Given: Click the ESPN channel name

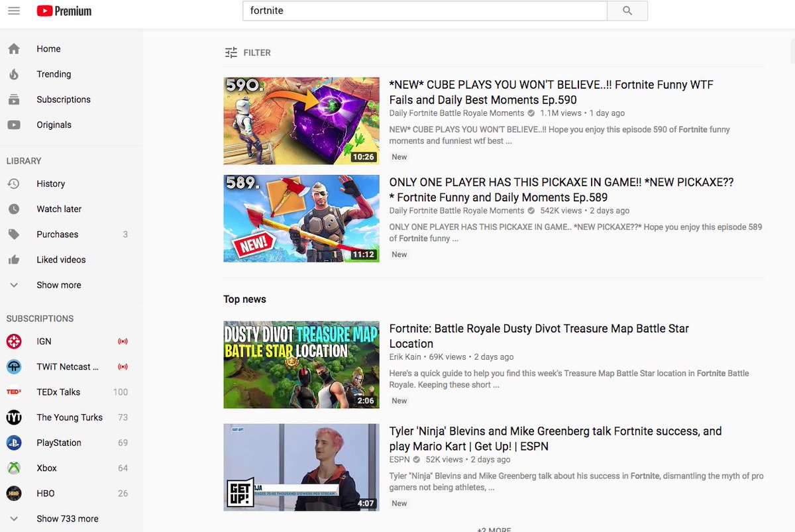Looking at the screenshot, I should [399, 460].
